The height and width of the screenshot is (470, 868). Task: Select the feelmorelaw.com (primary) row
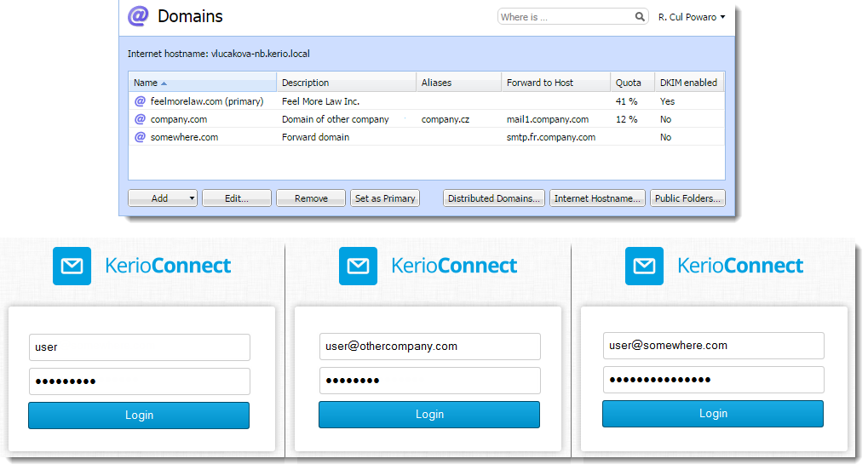427,101
